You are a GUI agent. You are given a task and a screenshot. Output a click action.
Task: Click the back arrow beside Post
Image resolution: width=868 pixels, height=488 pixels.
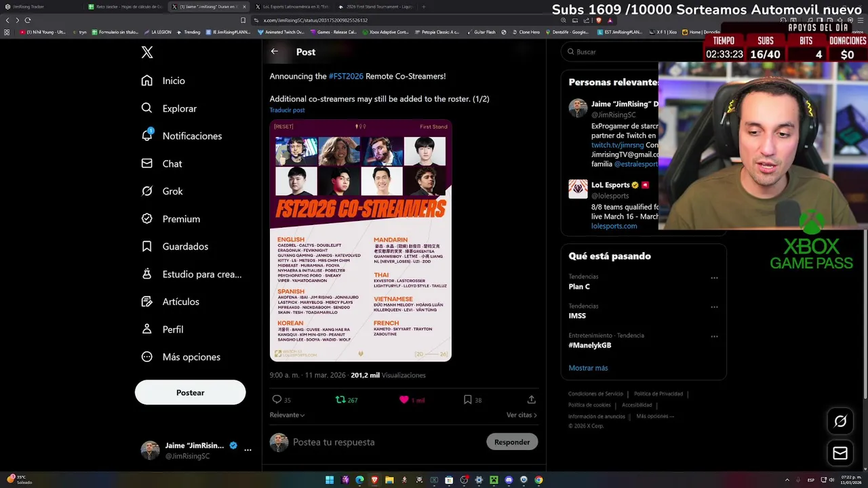[275, 52]
